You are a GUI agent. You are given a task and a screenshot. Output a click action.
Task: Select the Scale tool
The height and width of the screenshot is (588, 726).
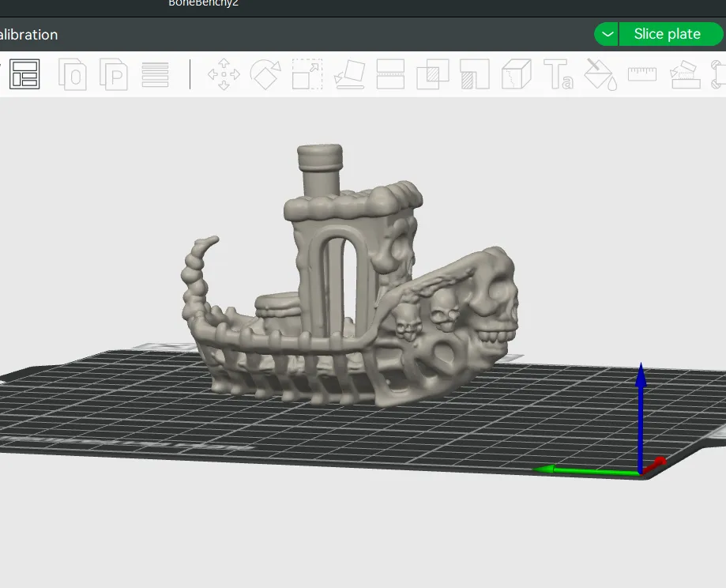click(307, 74)
